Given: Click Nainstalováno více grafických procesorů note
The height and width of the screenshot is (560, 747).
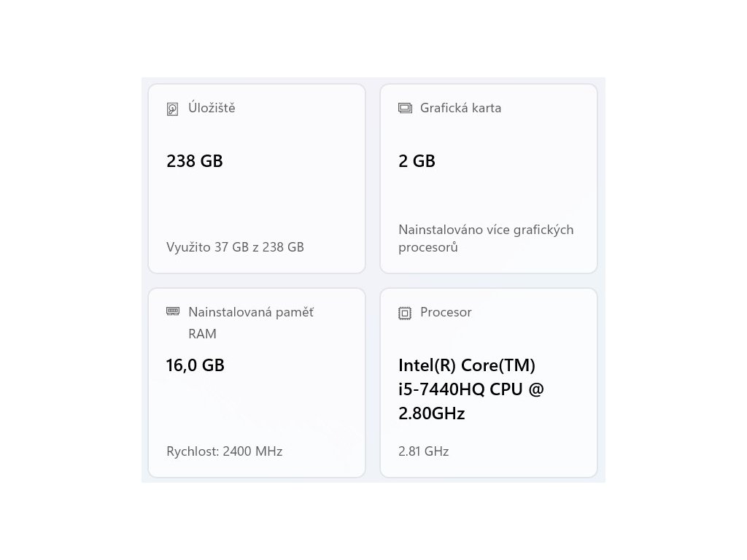Looking at the screenshot, I should click(486, 238).
